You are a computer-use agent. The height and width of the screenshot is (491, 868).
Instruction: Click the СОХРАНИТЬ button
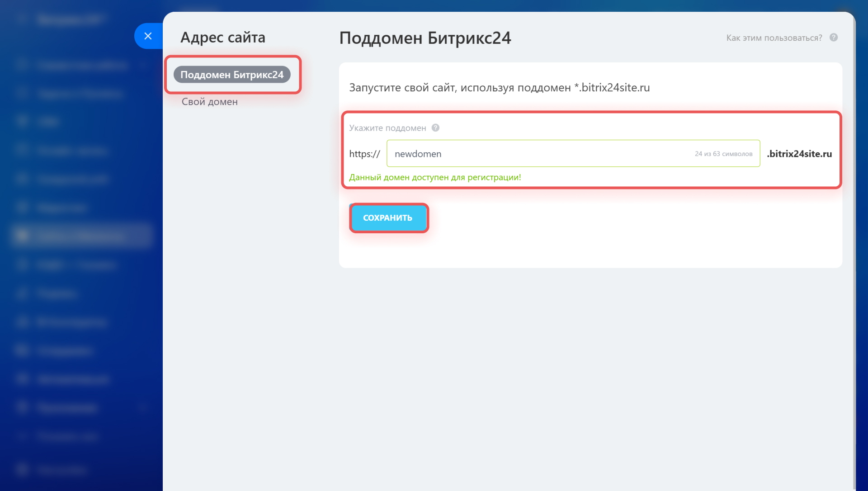coord(388,218)
